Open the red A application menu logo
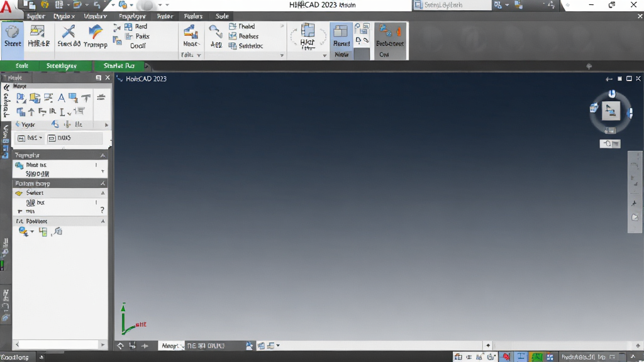 click(6, 6)
